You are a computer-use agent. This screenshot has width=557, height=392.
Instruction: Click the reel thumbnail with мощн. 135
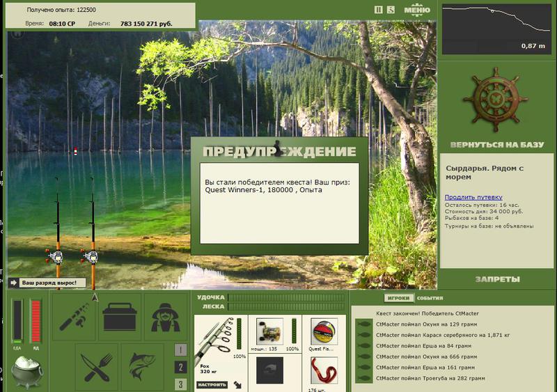click(269, 331)
